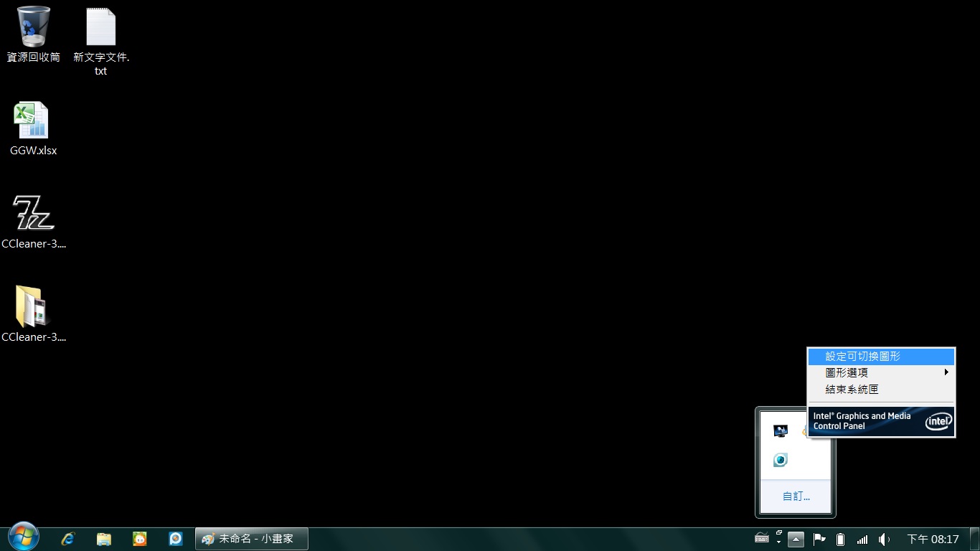Open the 資源回收筒 recycle bin icon
The width and height of the screenshot is (980, 551).
(34, 34)
